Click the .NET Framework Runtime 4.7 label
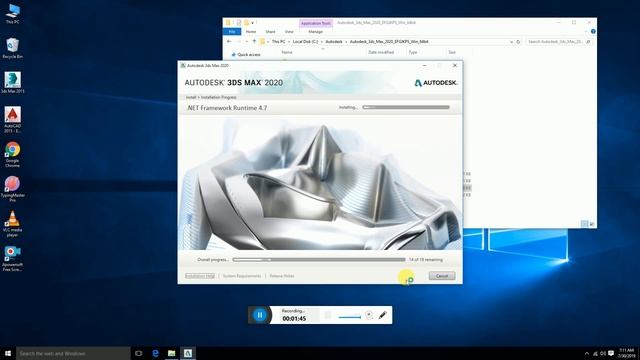Viewport: 640px width, 360px height. coord(227,108)
